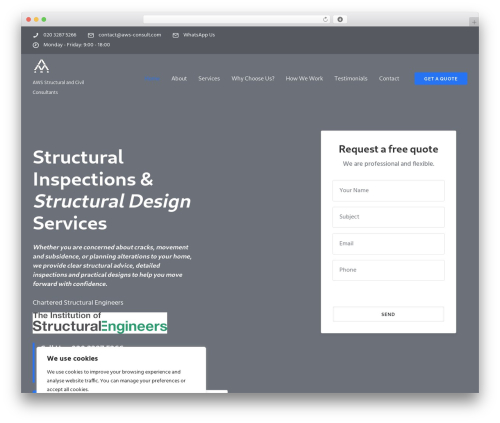Click AWS Structural and Civil Consultants site title
Viewport: 500px width, 423px height.
[x=58, y=87]
